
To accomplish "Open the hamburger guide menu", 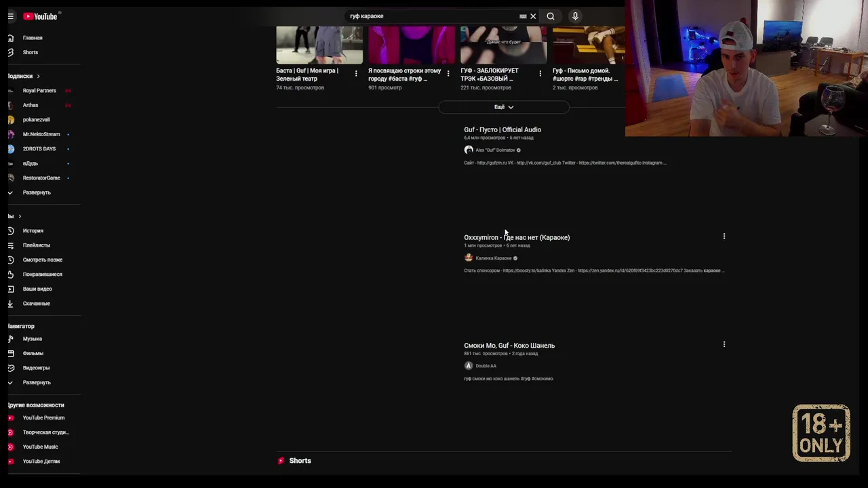I will click(x=10, y=16).
